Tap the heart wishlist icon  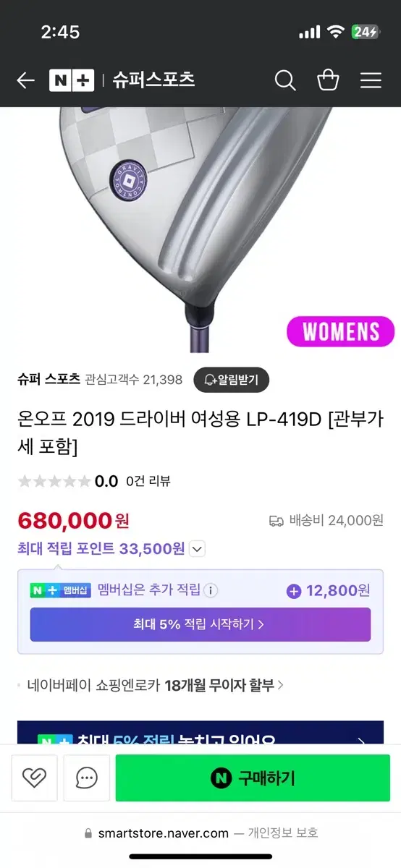[x=35, y=778]
